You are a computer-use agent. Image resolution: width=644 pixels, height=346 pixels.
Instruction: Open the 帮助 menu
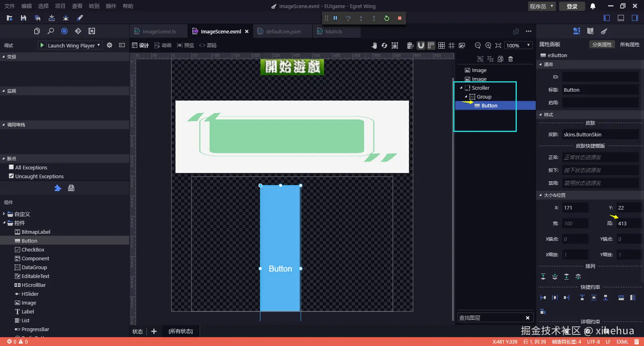[128, 6]
